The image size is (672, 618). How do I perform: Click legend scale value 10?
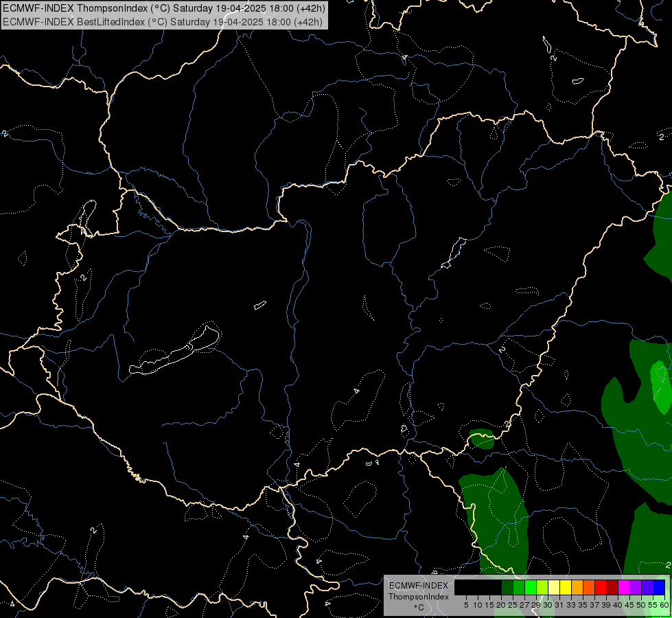click(478, 605)
